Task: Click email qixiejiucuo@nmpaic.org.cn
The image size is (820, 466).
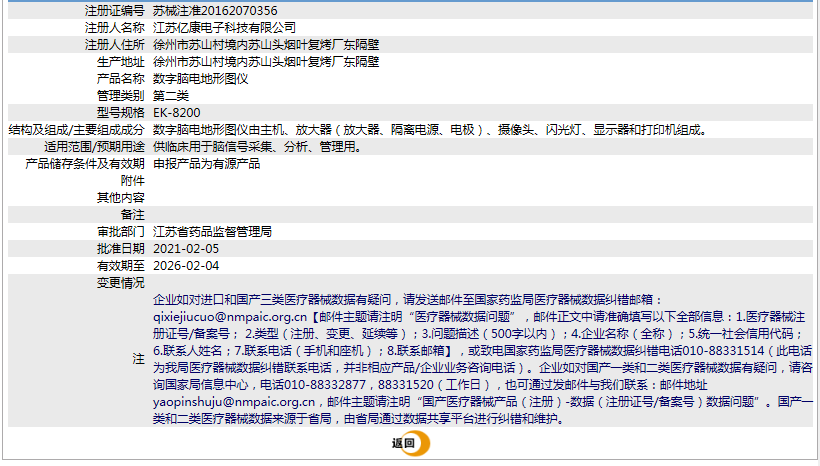Action: point(230,317)
